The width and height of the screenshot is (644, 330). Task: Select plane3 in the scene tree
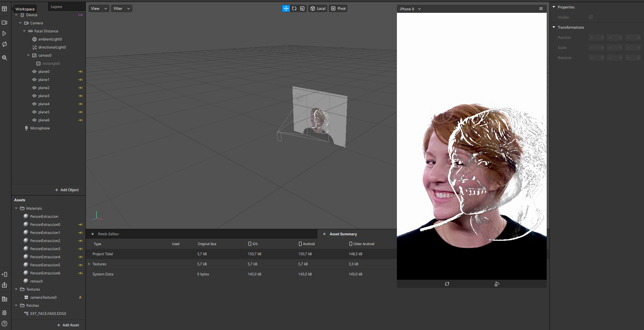click(44, 96)
